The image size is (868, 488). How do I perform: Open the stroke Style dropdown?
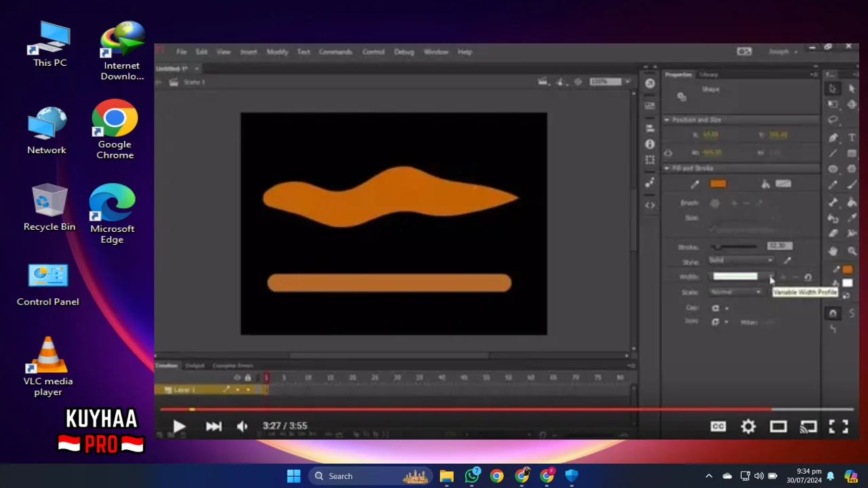click(x=741, y=260)
